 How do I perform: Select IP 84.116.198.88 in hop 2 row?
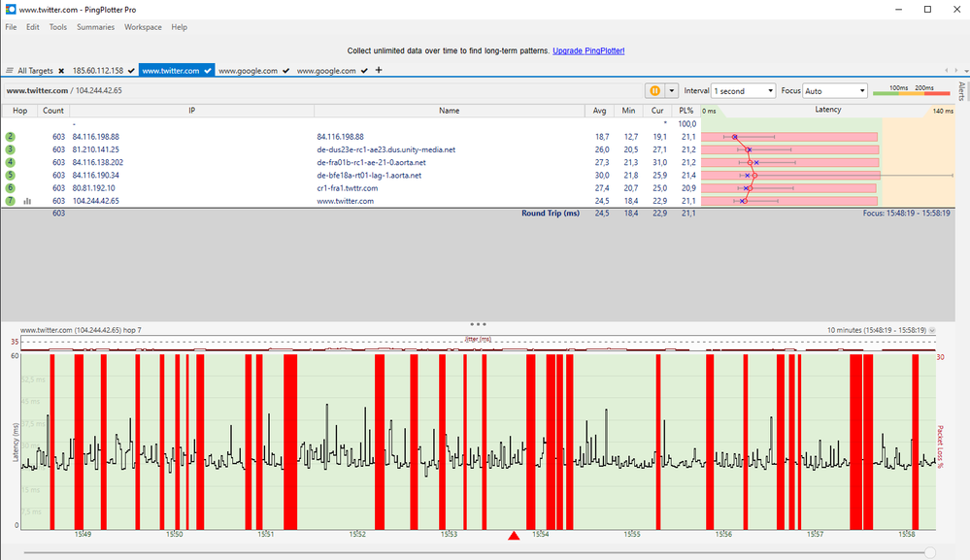tap(96, 137)
